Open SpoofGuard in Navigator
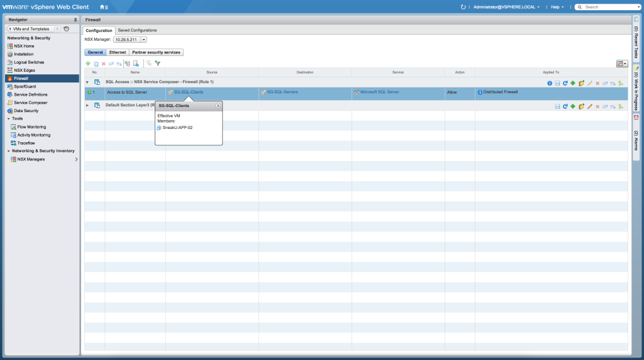This screenshot has height=360, width=644. pos(25,87)
